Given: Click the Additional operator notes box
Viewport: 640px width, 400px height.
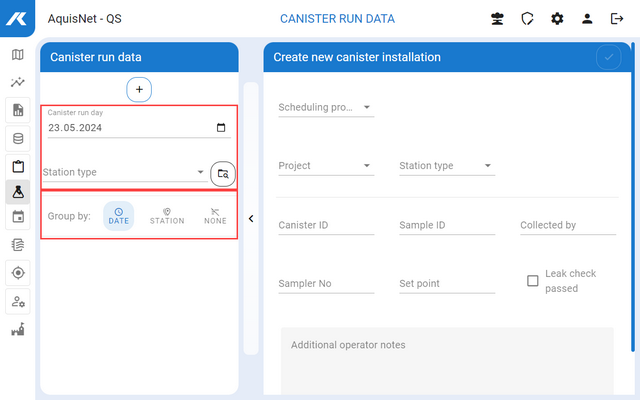Looking at the screenshot, I should coord(447,360).
